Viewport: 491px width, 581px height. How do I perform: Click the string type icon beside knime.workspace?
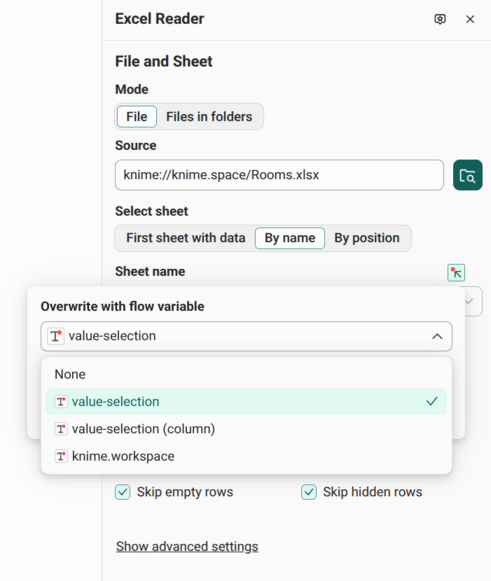[x=61, y=456]
